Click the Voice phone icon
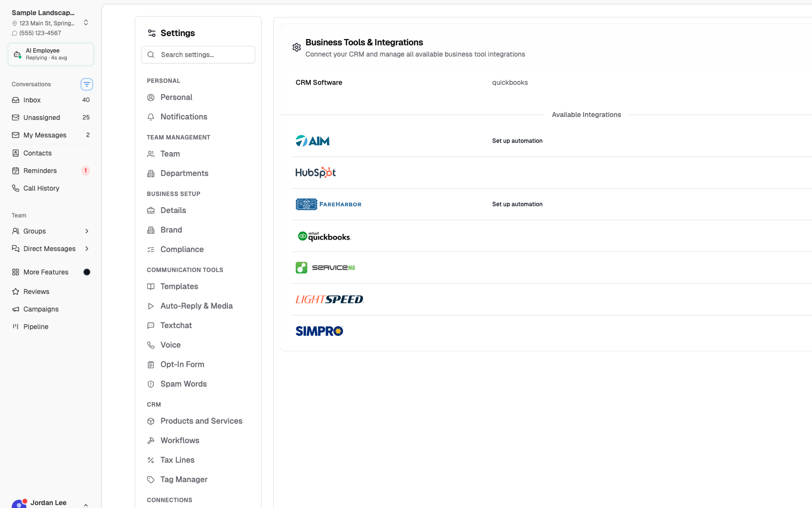Viewport: 812px width, 508px height. coord(151,345)
